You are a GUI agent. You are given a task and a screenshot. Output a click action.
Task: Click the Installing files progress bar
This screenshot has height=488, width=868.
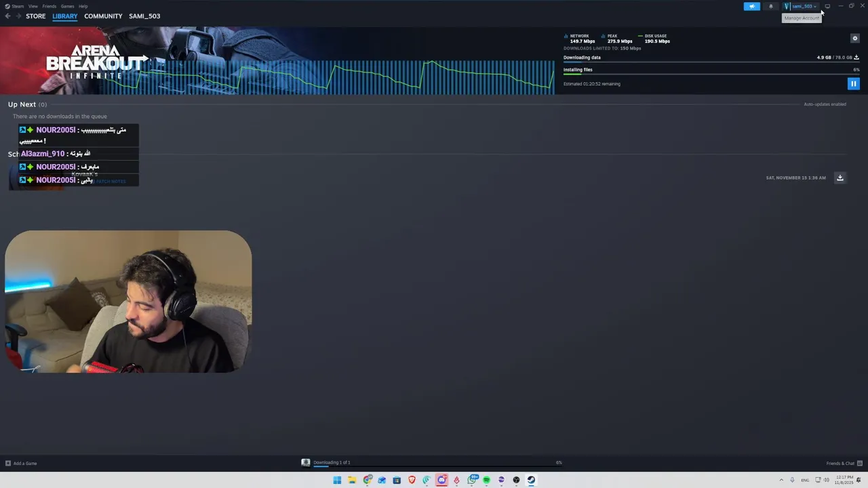point(711,75)
